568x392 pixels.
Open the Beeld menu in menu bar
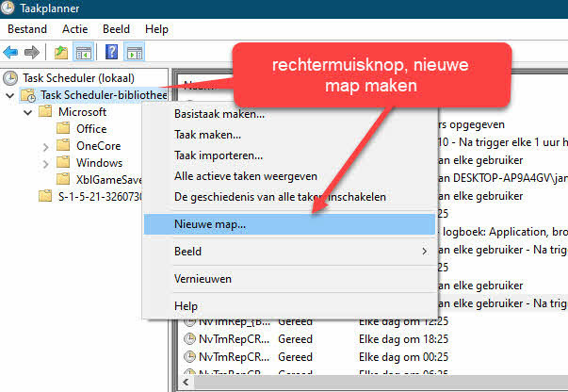click(x=116, y=29)
